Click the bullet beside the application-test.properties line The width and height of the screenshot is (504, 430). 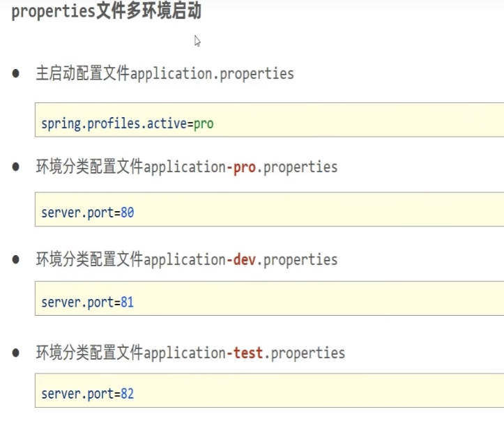[x=16, y=353]
